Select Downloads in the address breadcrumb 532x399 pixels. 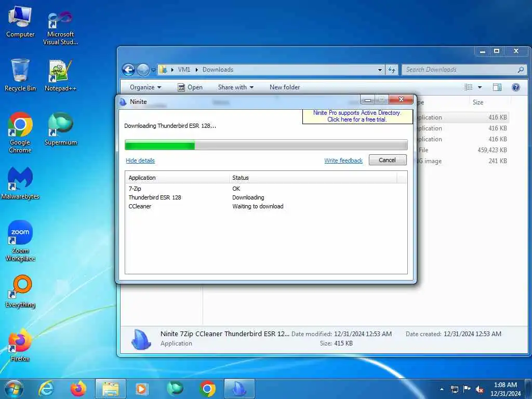click(x=218, y=70)
